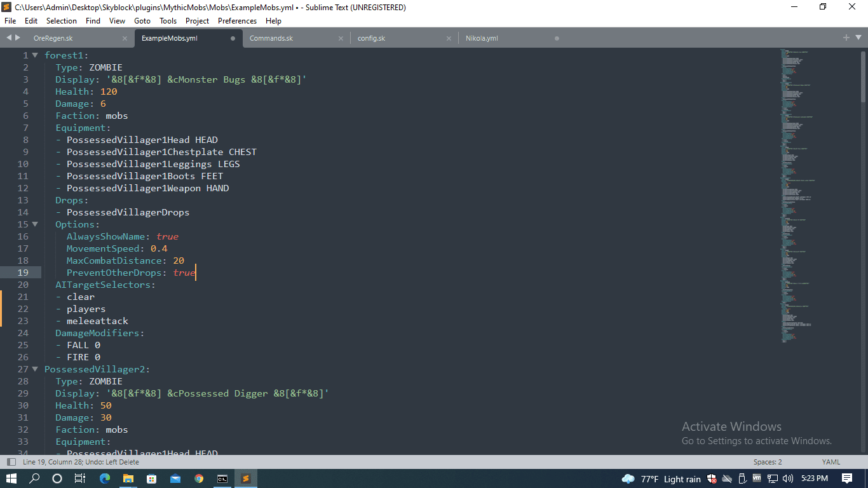The image size is (868, 488).
Task: Collapse the forest1 block fold arrow
Action: [x=35, y=55]
